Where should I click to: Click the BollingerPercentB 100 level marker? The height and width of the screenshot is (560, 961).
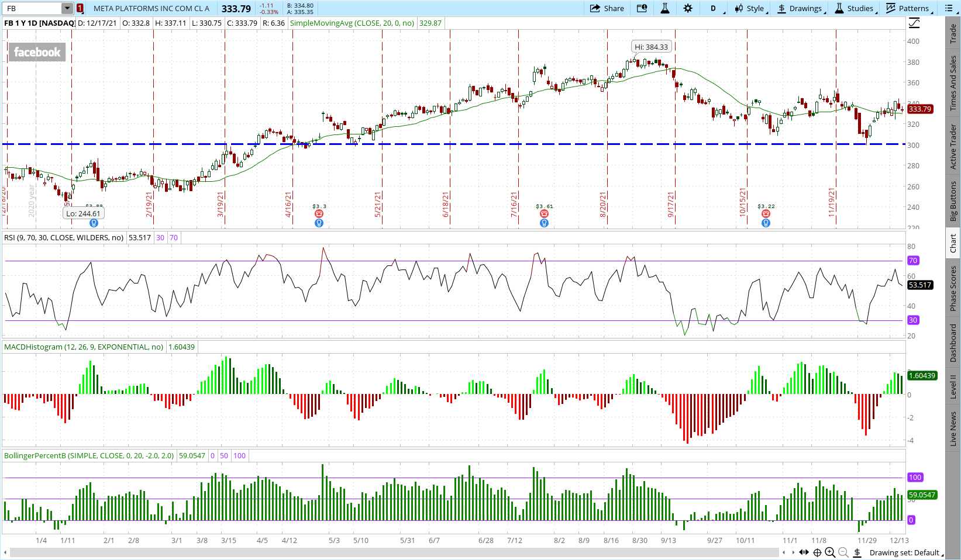coord(915,478)
